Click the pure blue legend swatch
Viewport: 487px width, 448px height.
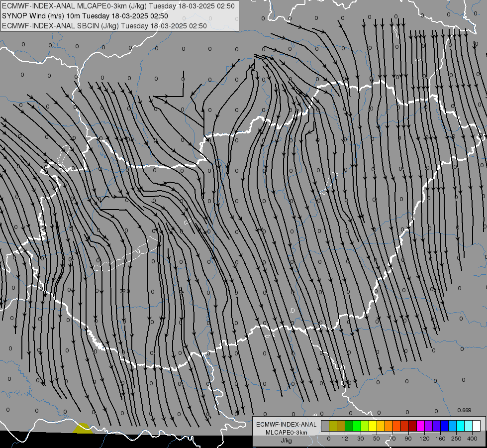click(445, 426)
